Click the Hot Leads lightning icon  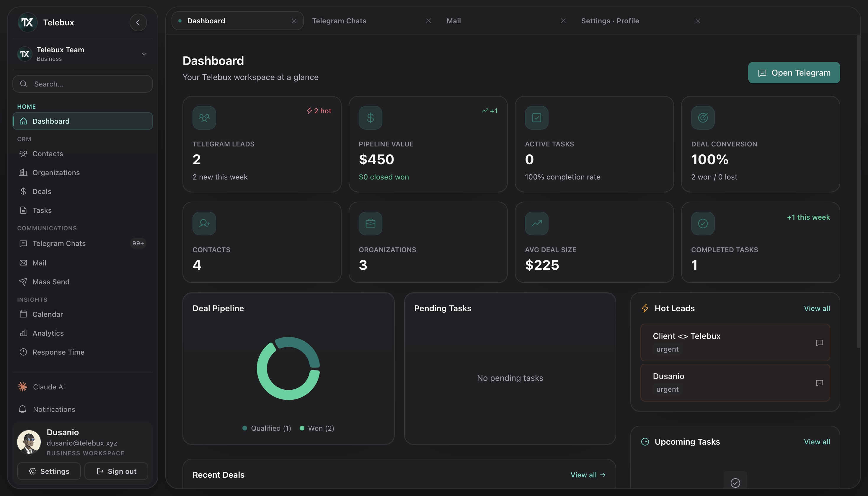click(645, 308)
